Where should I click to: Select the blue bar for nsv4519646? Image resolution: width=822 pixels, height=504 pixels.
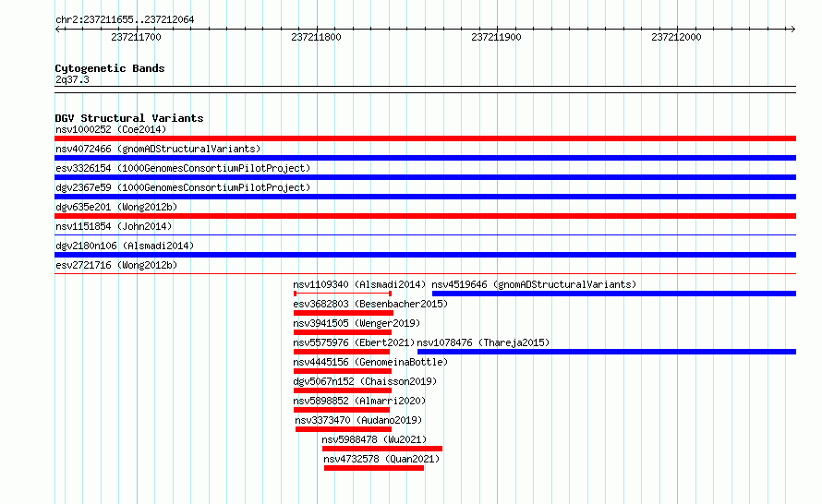coord(614,294)
